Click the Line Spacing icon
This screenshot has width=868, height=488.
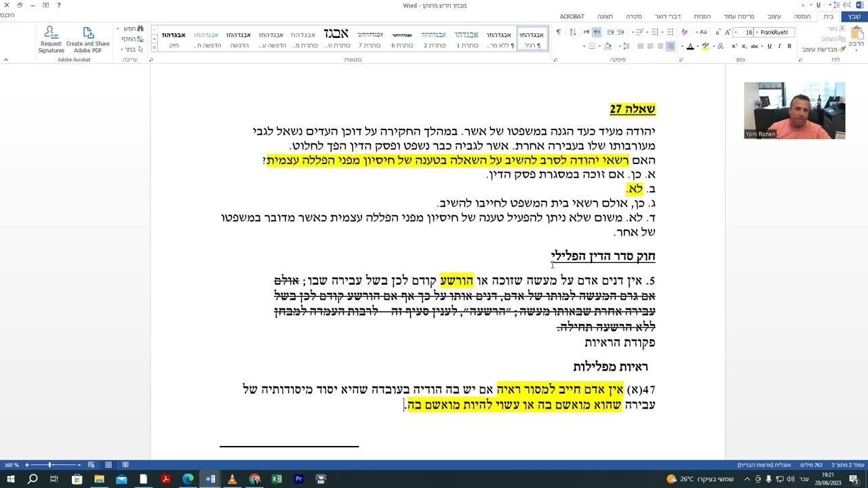coord(626,46)
